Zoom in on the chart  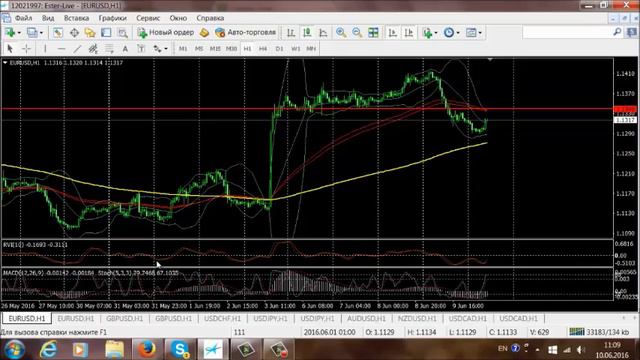coord(341,33)
